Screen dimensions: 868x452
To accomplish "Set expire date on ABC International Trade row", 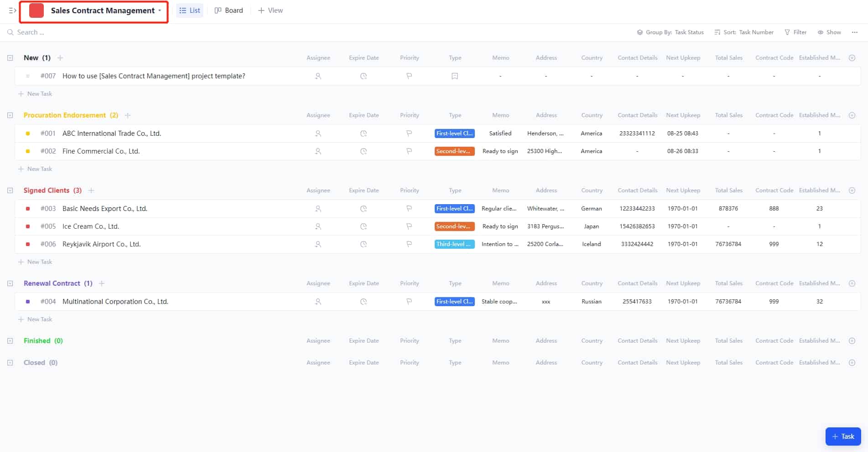I will tap(364, 133).
